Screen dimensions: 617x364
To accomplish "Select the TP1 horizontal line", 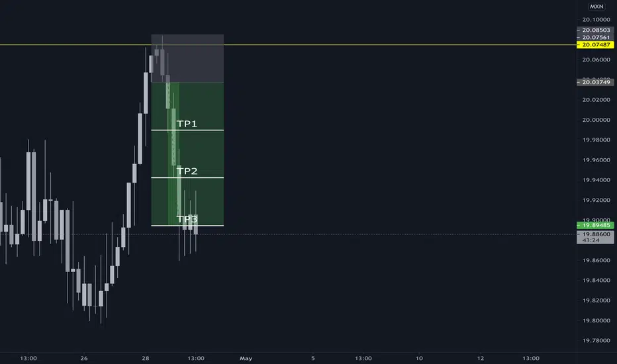I will tap(187, 130).
